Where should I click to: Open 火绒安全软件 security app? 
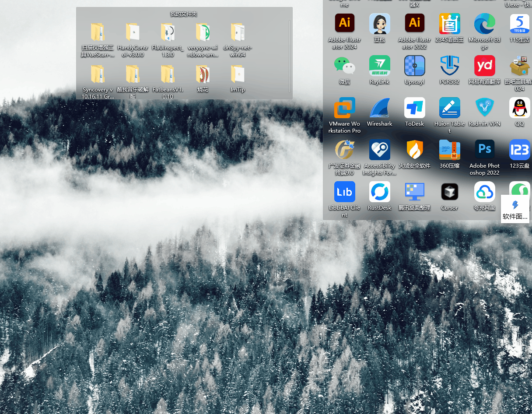click(415, 154)
